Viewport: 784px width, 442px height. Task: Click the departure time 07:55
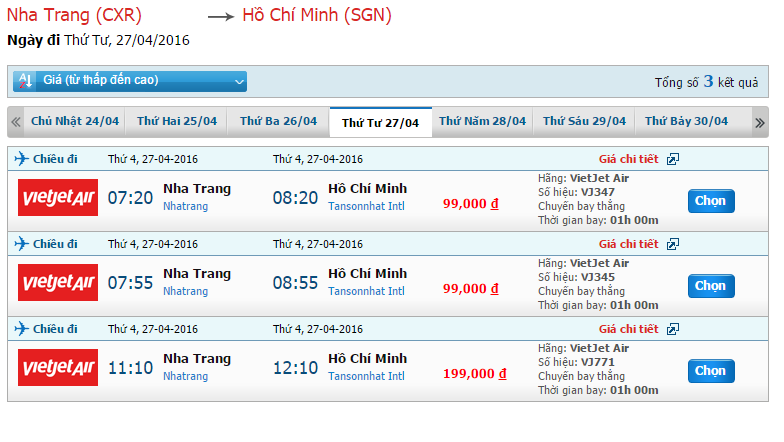pos(130,283)
